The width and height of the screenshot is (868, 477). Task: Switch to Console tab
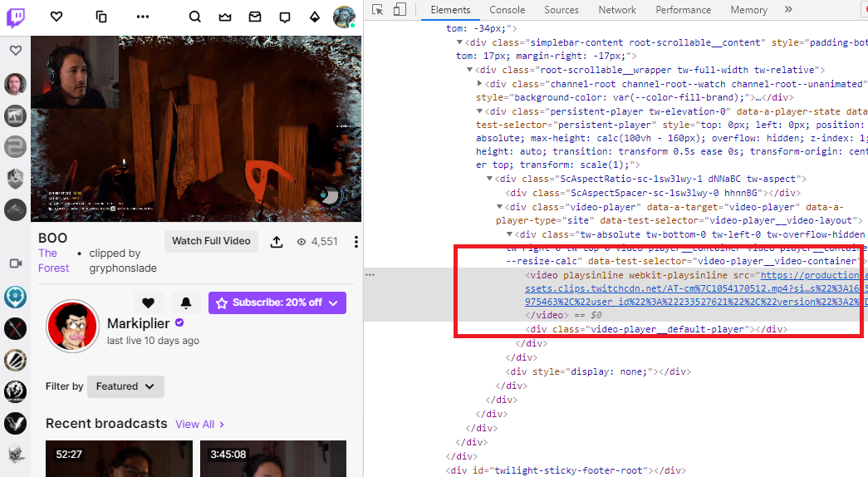tap(507, 10)
